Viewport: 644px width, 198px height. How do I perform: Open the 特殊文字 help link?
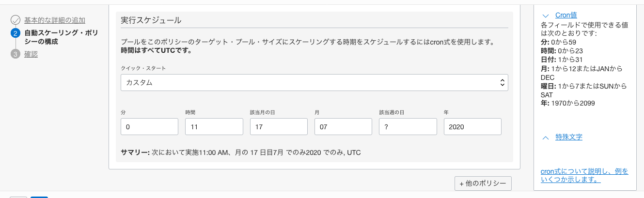pos(569,137)
